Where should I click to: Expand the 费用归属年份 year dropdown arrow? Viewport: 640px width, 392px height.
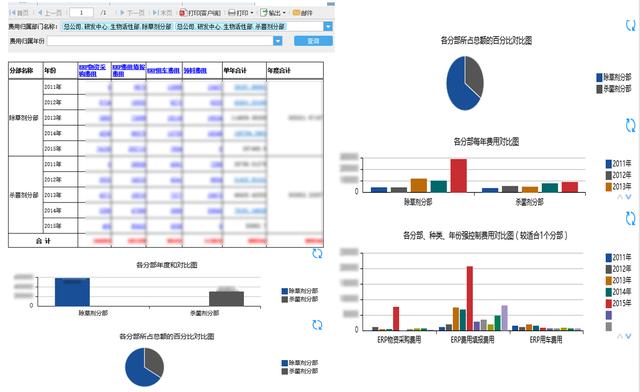(278, 41)
